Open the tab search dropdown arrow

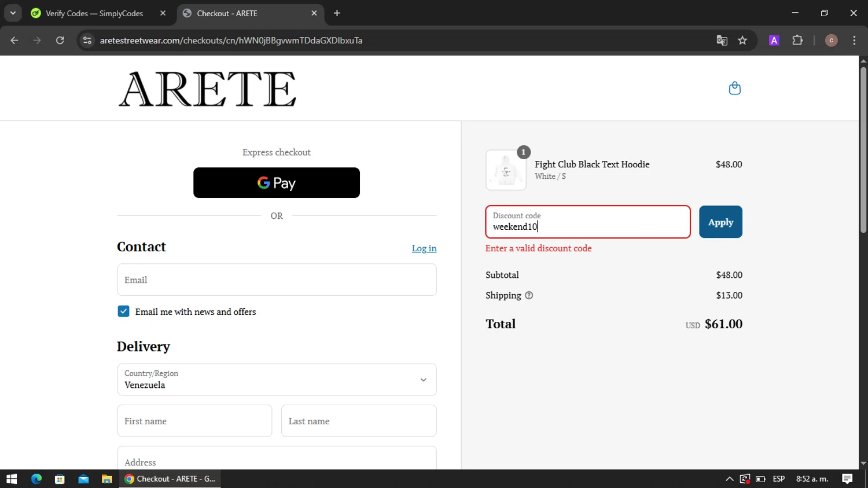pyautogui.click(x=13, y=13)
